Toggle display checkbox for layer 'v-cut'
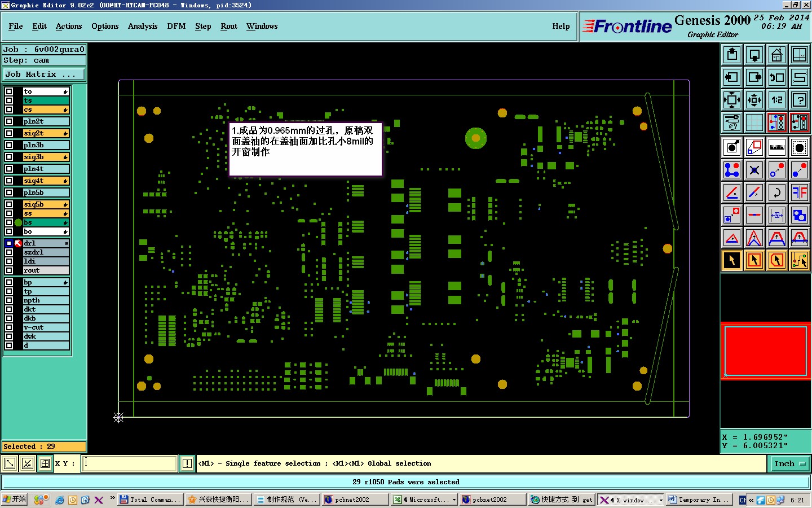This screenshot has width=812, height=508. tap(9, 327)
